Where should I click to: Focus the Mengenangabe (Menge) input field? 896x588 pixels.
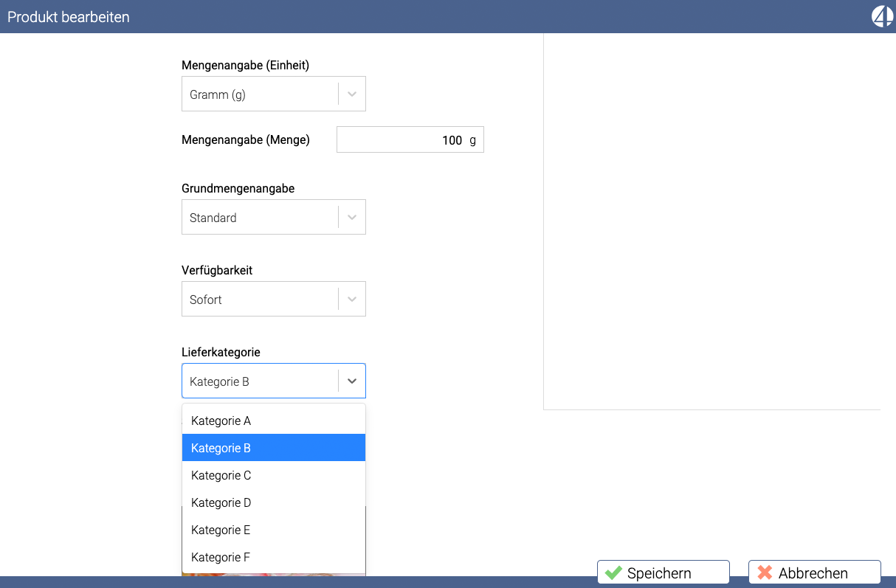pos(410,139)
